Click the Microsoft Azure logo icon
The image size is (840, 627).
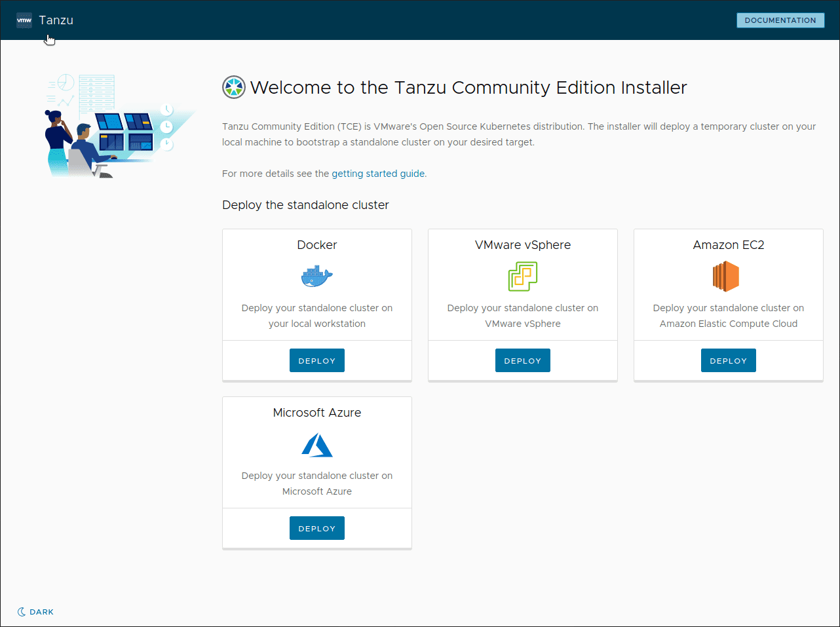tap(317, 445)
